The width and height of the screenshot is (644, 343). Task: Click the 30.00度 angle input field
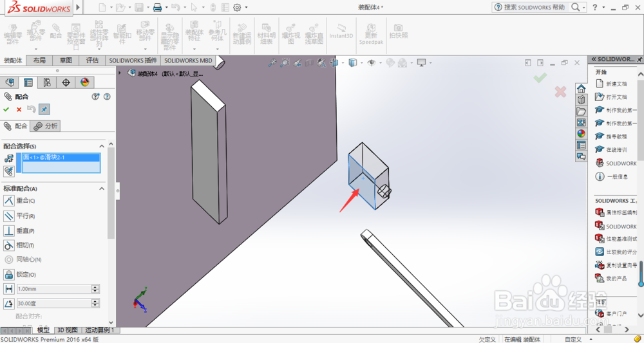[x=54, y=304]
